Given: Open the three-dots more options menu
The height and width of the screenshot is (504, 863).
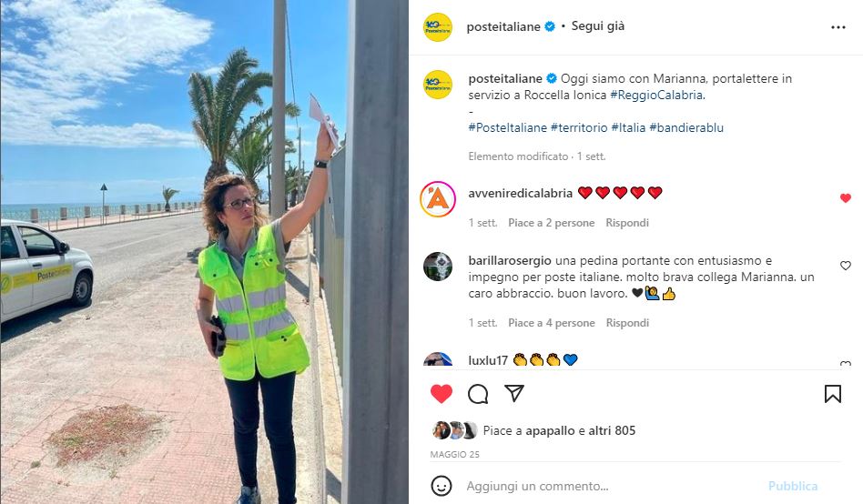Looking at the screenshot, I should tap(838, 27).
